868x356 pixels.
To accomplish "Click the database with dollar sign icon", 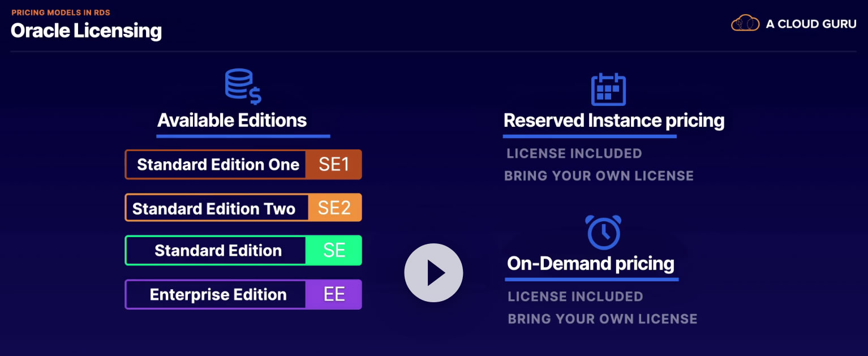I will point(243,87).
